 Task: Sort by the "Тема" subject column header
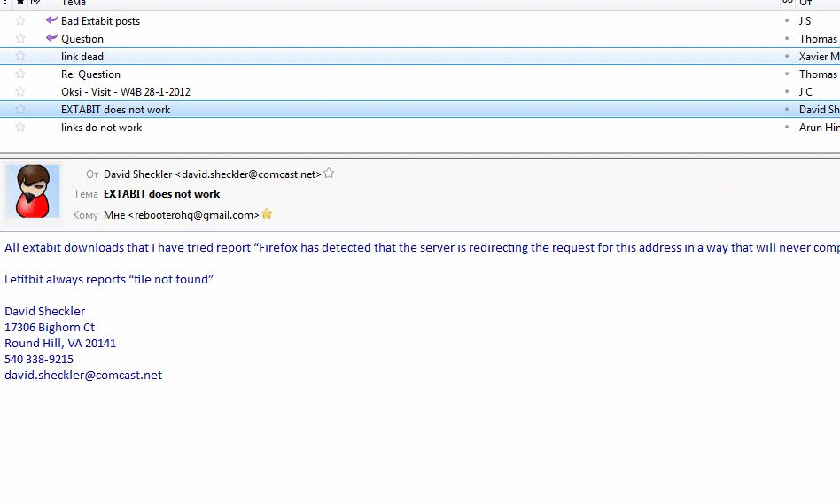(74, 4)
